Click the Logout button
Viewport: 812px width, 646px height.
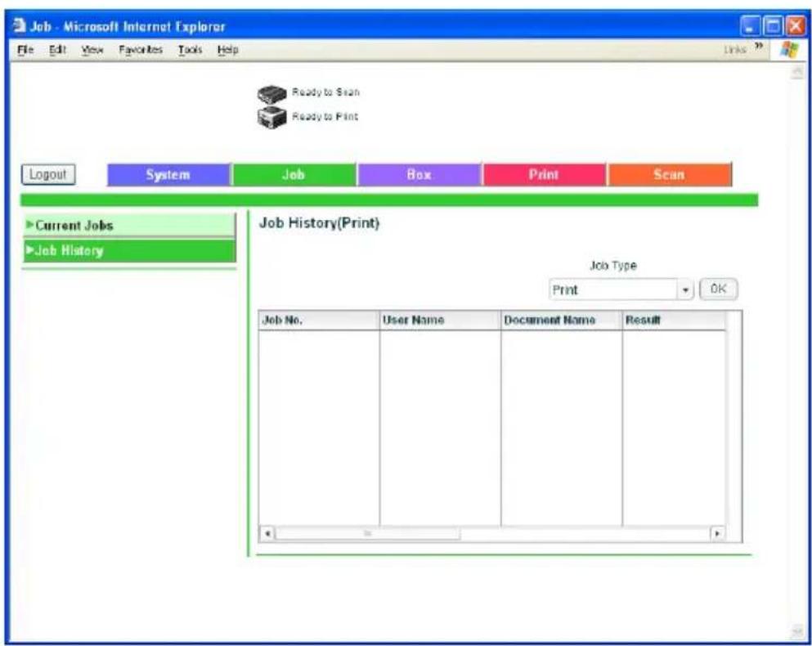pos(48,174)
